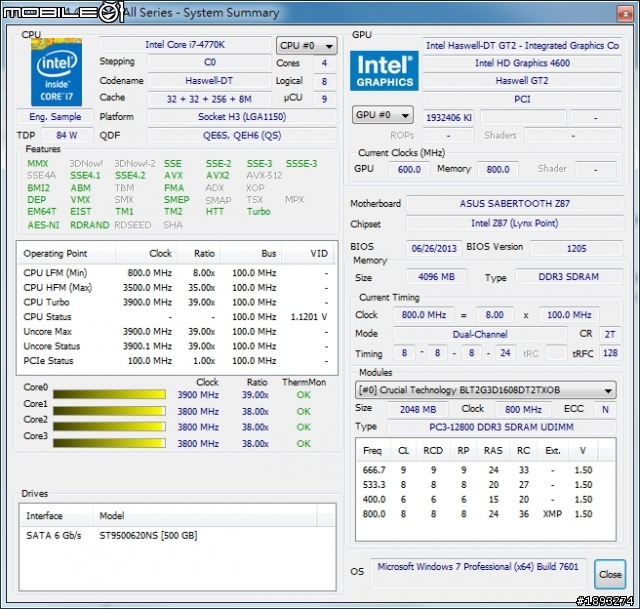Click the Intel Graphics logo
The height and width of the screenshot is (609, 640).
384,71
